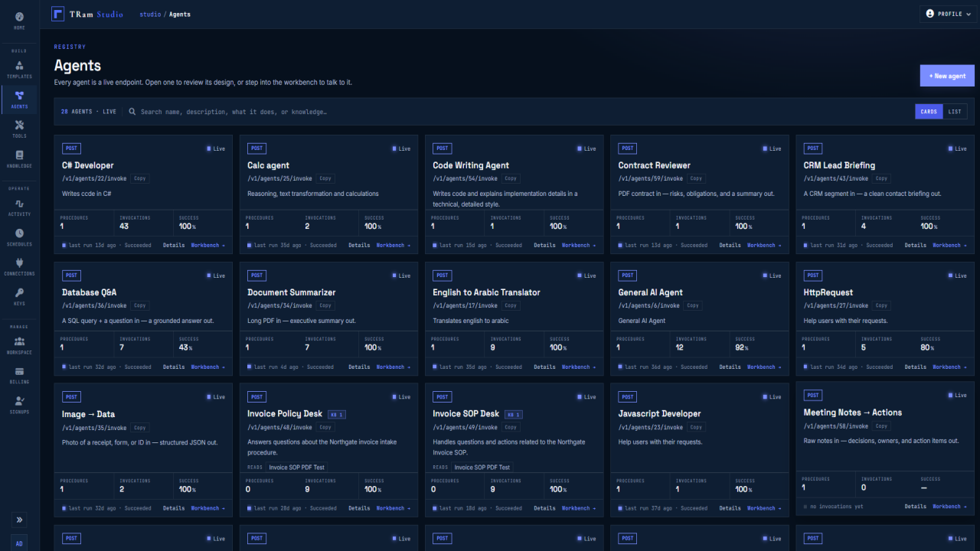Click the 43% success value on Database Q&A
This screenshot has width=980, height=551.
pos(185,347)
